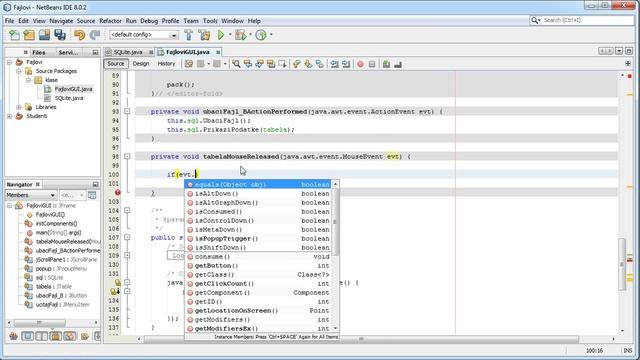Open the Refactor menu

[x=110, y=21]
